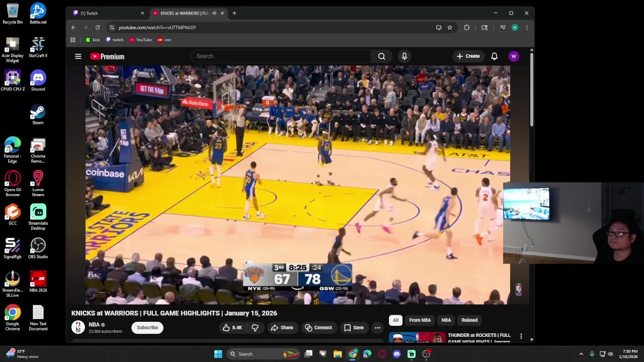The image size is (644, 362).
Task: Open YouTube notifications bell
Action: 494,56
